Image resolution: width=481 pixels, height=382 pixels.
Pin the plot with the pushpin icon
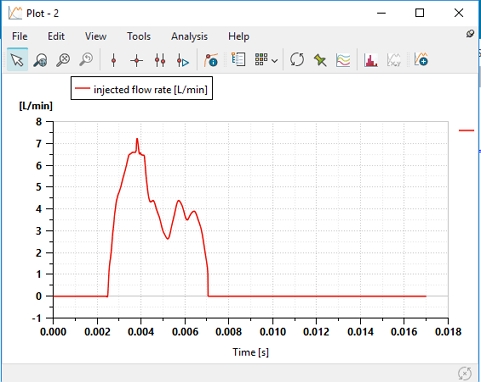(x=320, y=60)
